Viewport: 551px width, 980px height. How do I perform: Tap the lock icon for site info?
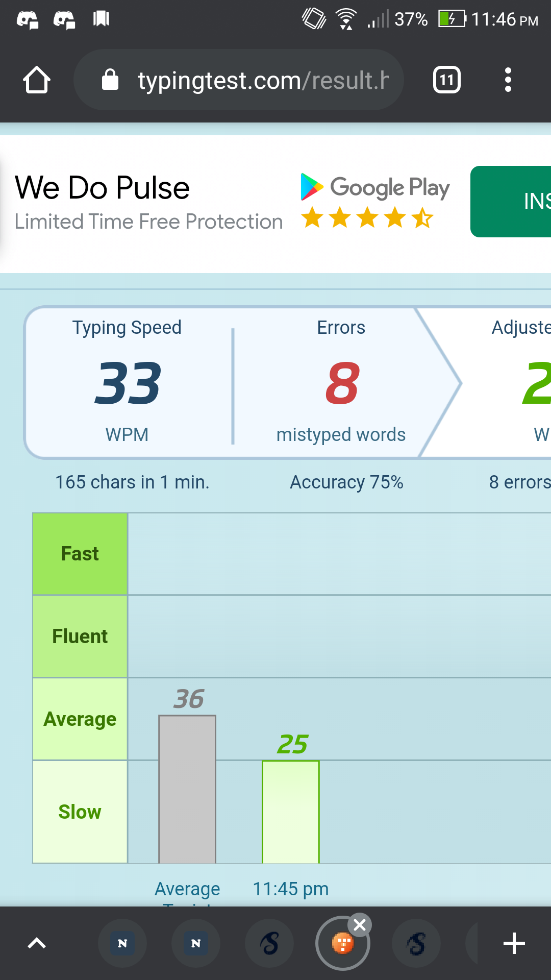pos(110,80)
